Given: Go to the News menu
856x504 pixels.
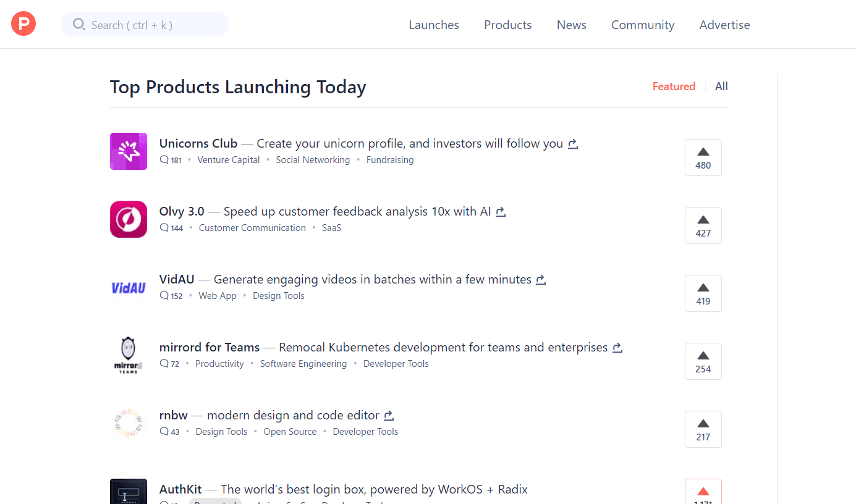Looking at the screenshot, I should (572, 25).
